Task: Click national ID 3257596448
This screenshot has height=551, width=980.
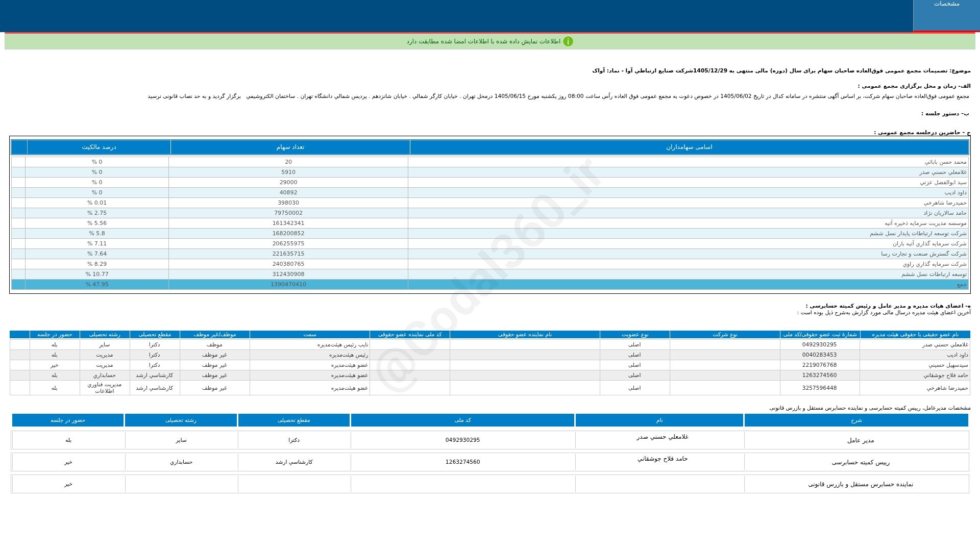Action: tap(819, 388)
